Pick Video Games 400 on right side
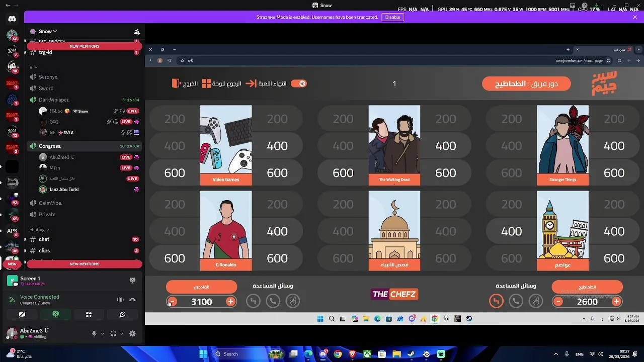Screen dimensions: 644x362 coord(277,146)
